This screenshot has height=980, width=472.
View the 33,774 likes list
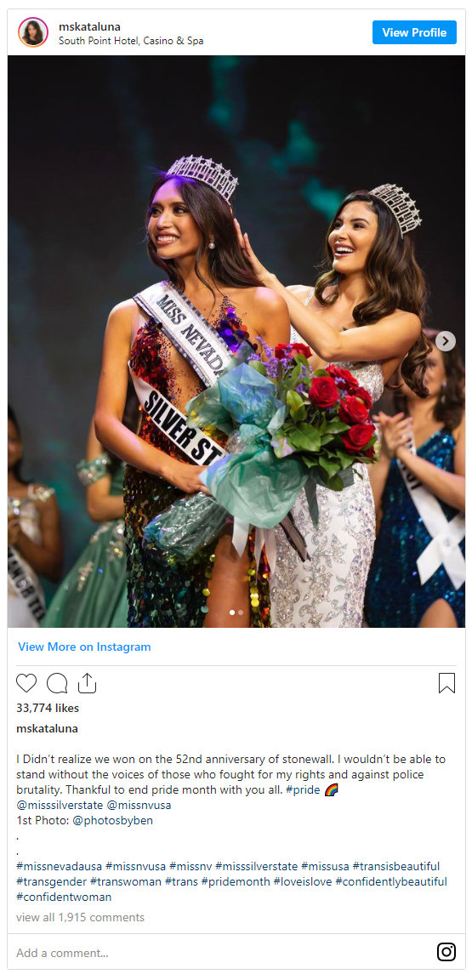point(48,708)
